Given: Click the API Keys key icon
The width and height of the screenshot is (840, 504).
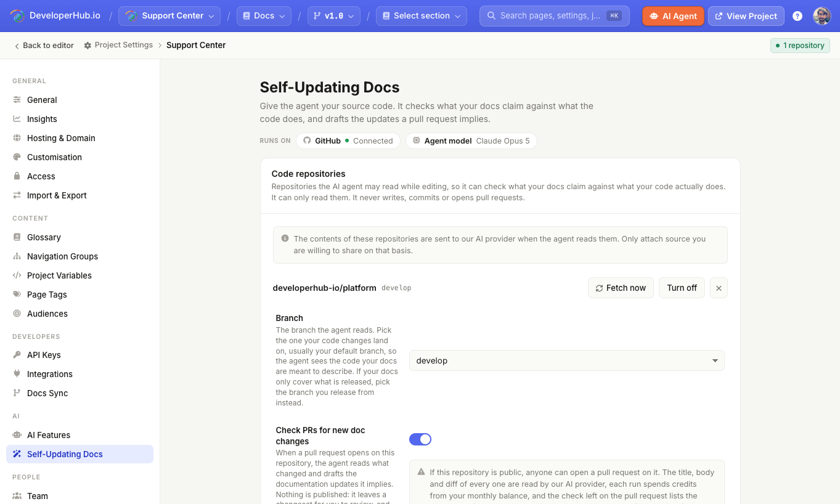Looking at the screenshot, I should click(x=17, y=355).
